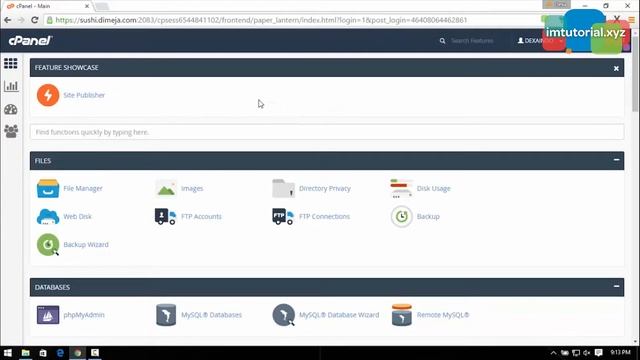Click the cPanel logo
Screen dimensions: 640x360
(x=30, y=40)
